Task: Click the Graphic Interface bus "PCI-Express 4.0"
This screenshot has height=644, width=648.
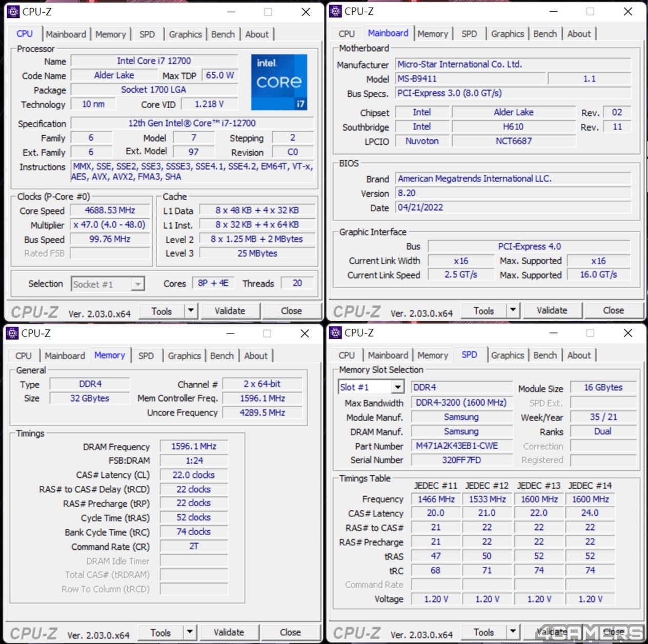Action: tap(530, 246)
